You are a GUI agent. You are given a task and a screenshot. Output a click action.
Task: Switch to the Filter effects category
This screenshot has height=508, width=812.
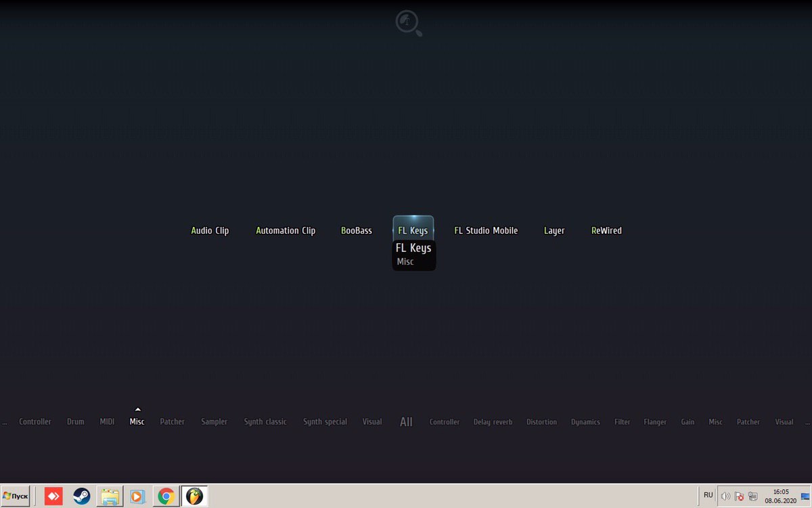click(622, 421)
